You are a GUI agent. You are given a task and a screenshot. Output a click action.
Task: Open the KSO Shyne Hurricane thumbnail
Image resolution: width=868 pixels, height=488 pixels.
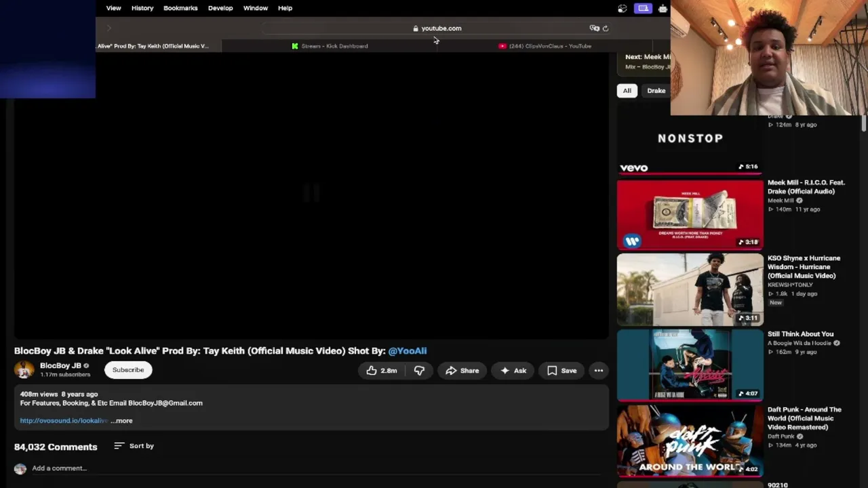pyautogui.click(x=690, y=290)
